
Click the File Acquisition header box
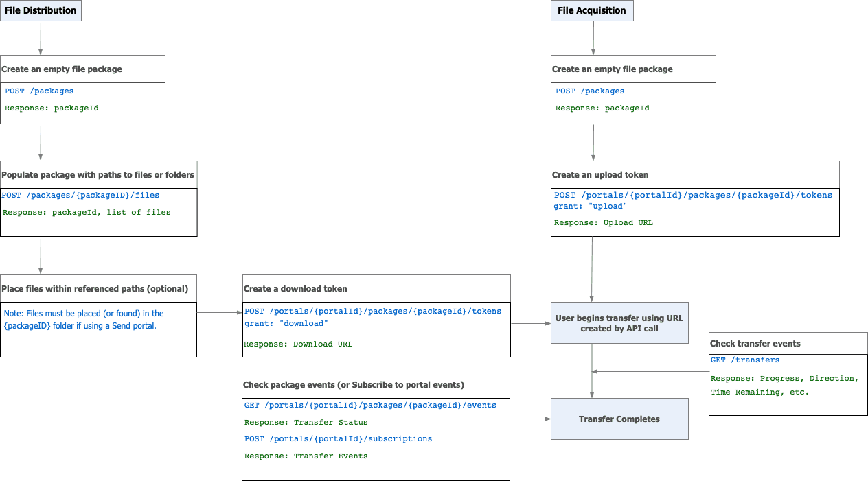[592, 10]
